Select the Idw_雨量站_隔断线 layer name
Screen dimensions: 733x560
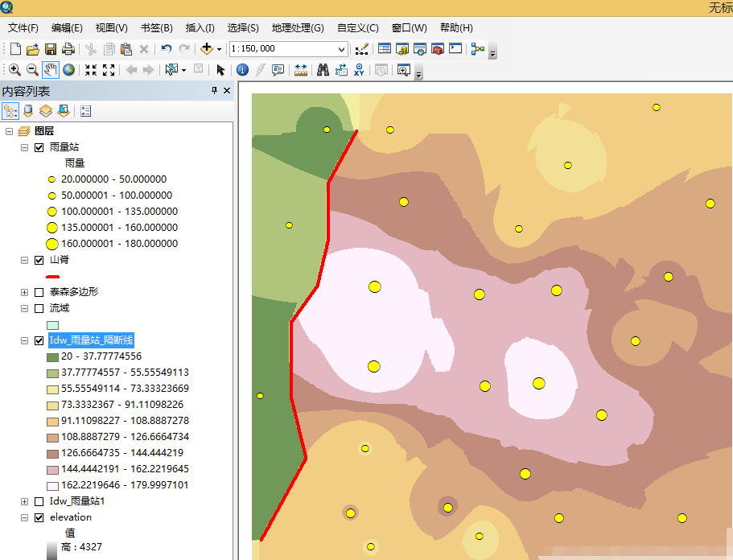click(x=92, y=340)
